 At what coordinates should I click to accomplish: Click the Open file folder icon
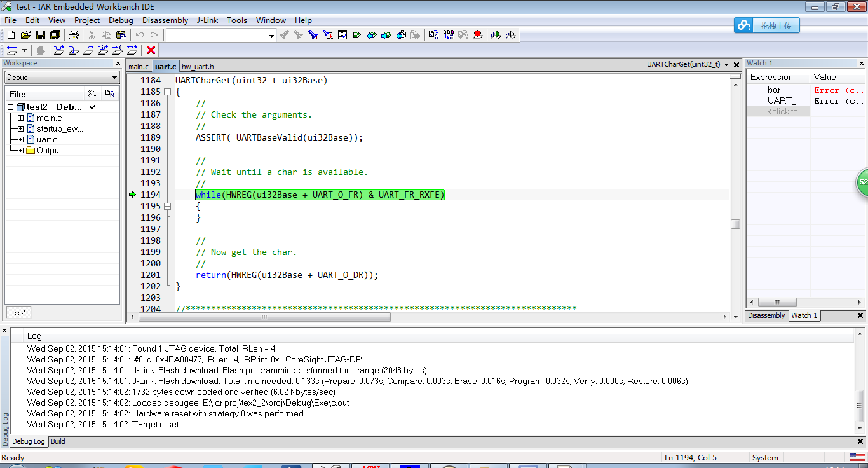(25, 35)
